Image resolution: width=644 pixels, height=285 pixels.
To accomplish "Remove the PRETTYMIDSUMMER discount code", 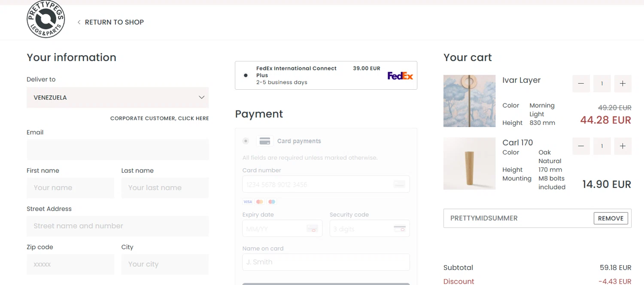I will coord(611,218).
